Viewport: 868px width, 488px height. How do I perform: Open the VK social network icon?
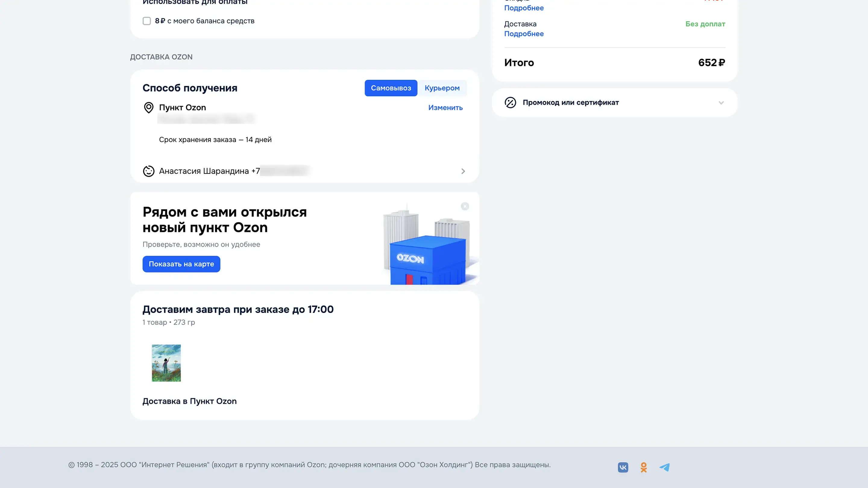pyautogui.click(x=623, y=467)
